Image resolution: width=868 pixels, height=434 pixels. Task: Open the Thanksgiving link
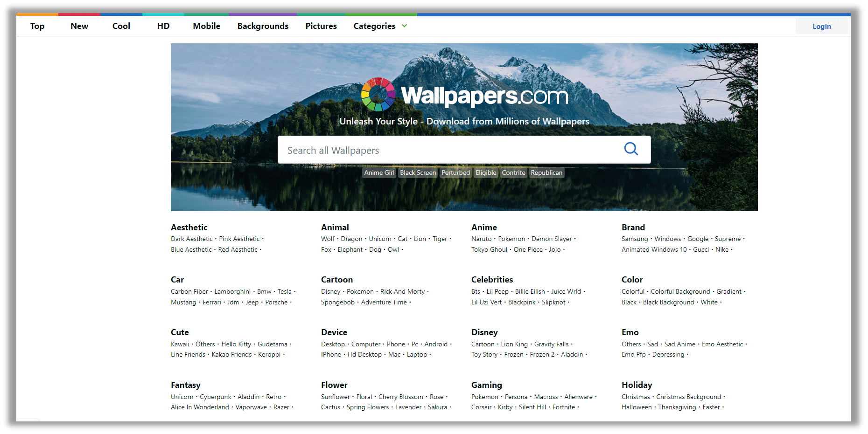(677, 407)
